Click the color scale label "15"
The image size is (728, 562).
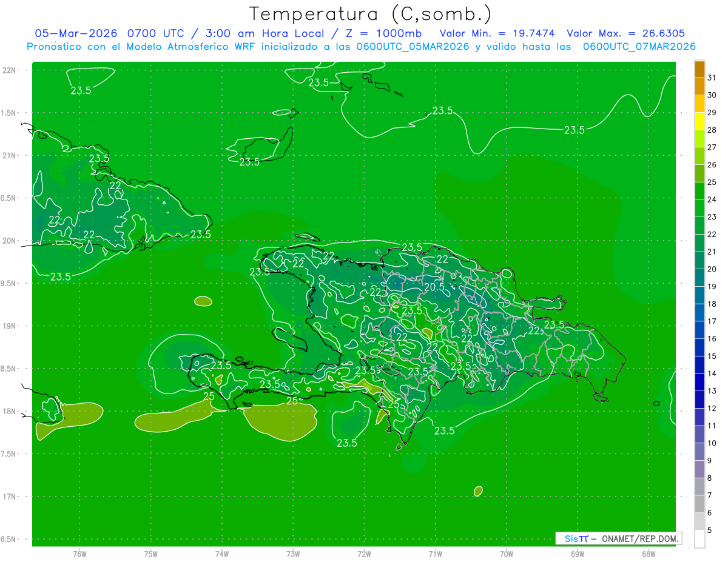point(712,356)
